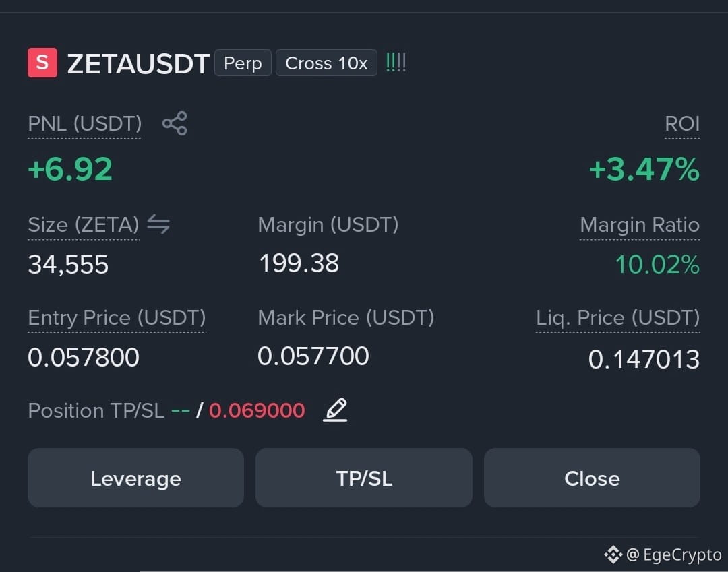Click the Entry Price (USDT) label
The image size is (728, 572).
tap(117, 318)
